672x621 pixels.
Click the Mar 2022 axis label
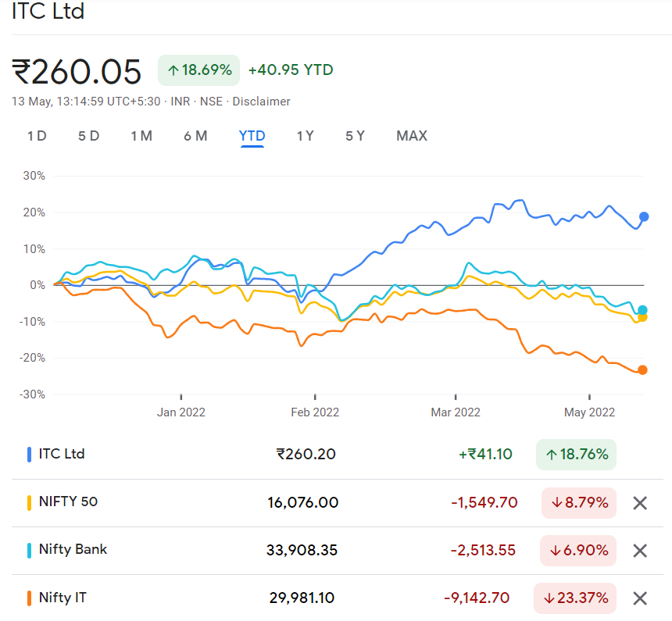pyautogui.click(x=456, y=412)
